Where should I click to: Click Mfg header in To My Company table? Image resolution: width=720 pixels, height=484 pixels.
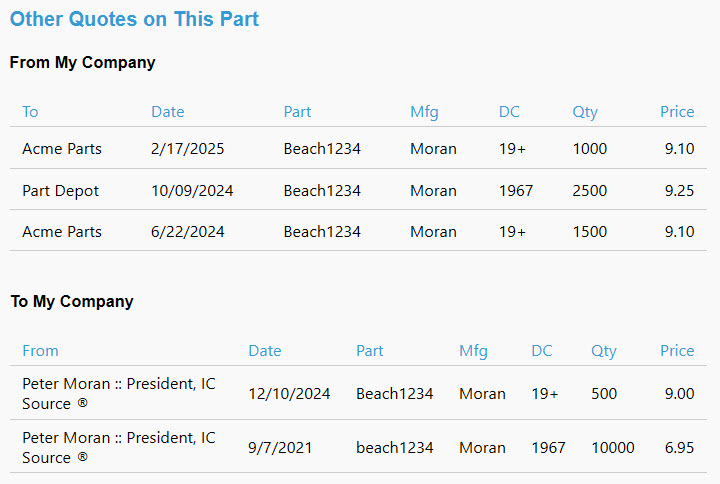pos(473,351)
